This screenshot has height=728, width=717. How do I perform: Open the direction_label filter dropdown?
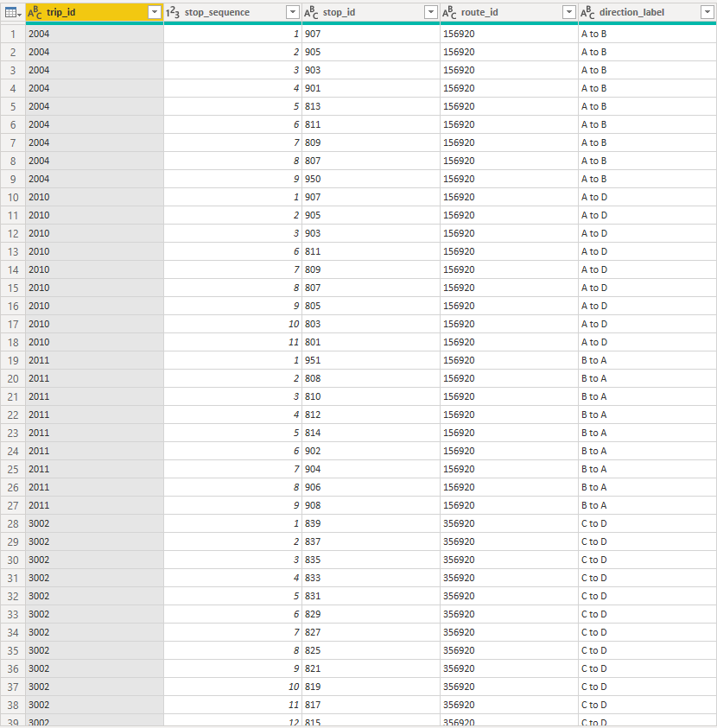(x=707, y=13)
